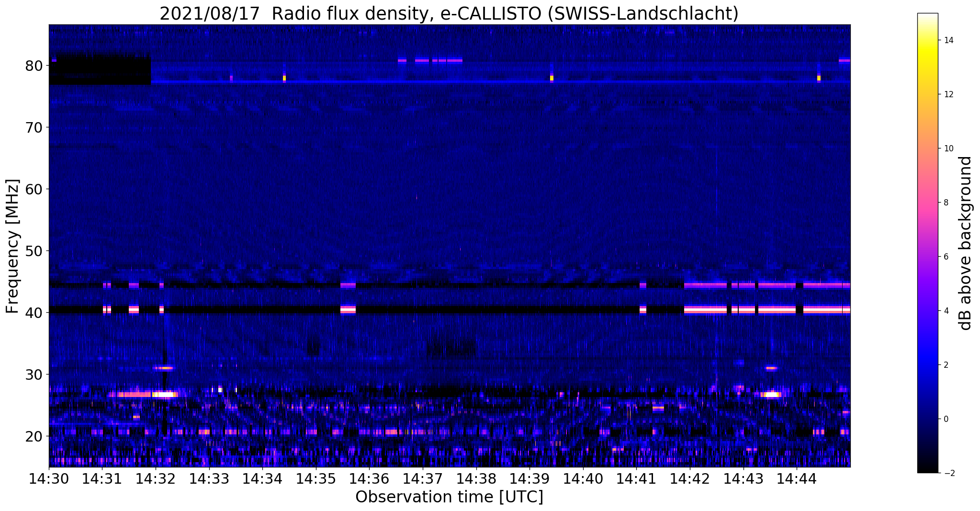Click the colorbar 6 tick label
The image size is (980, 511).
click(946, 257)
